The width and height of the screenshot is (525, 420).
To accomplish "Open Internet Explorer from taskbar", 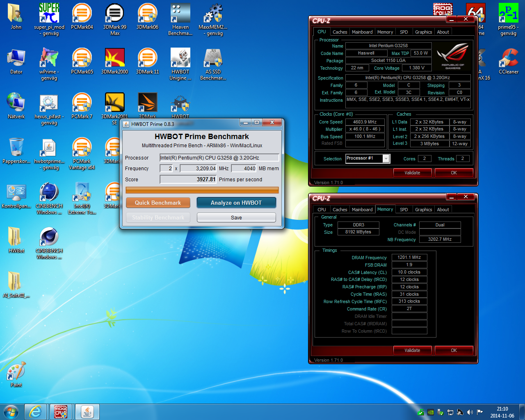I will tap(35, 411).
